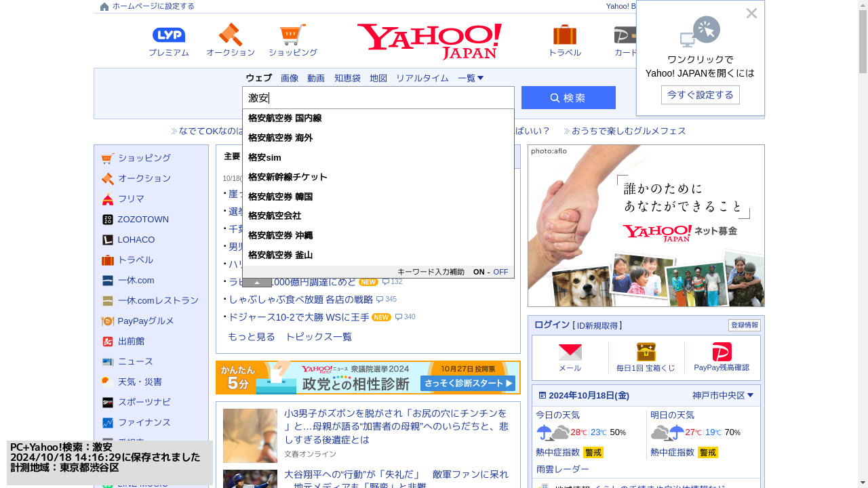
Task: Open the Auction gavel icon in header
Action: pyautogui.click(x=230, y=35)
